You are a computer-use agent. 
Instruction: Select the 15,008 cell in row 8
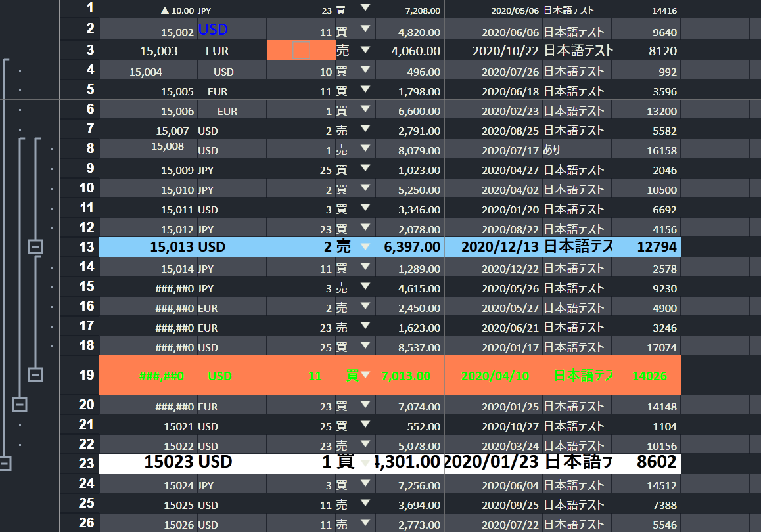168,146
